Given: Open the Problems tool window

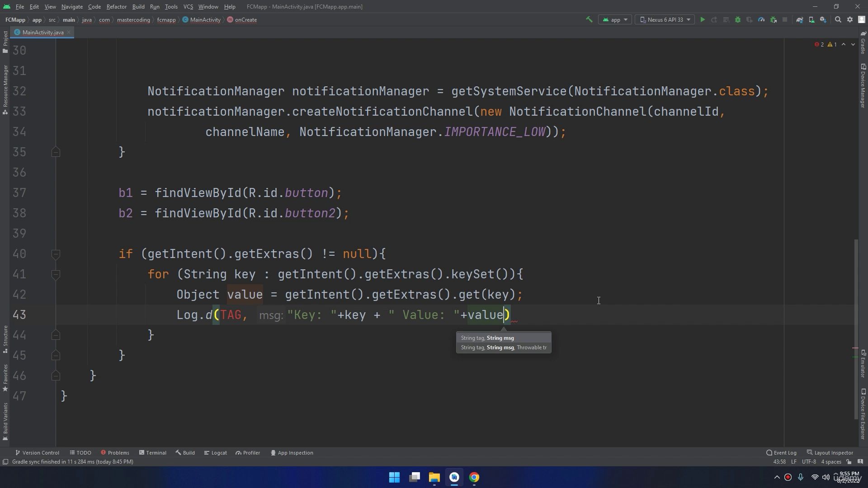Looking at the screenshot, I should [115, 453].
